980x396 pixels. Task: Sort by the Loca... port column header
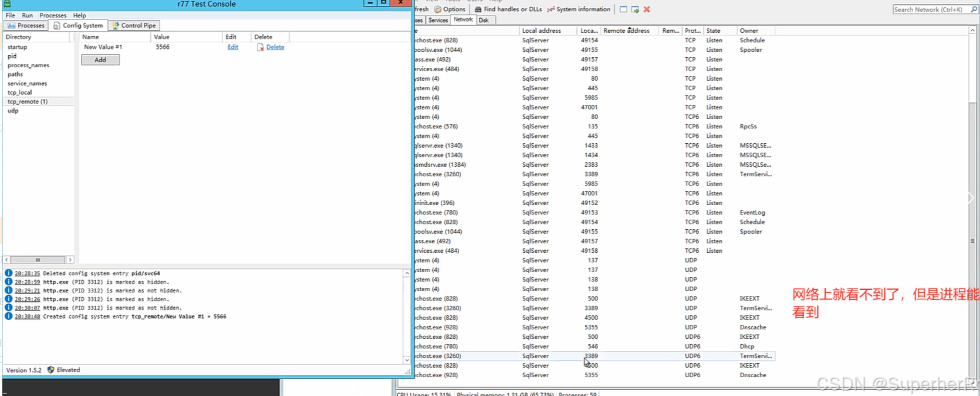point(589,31)
